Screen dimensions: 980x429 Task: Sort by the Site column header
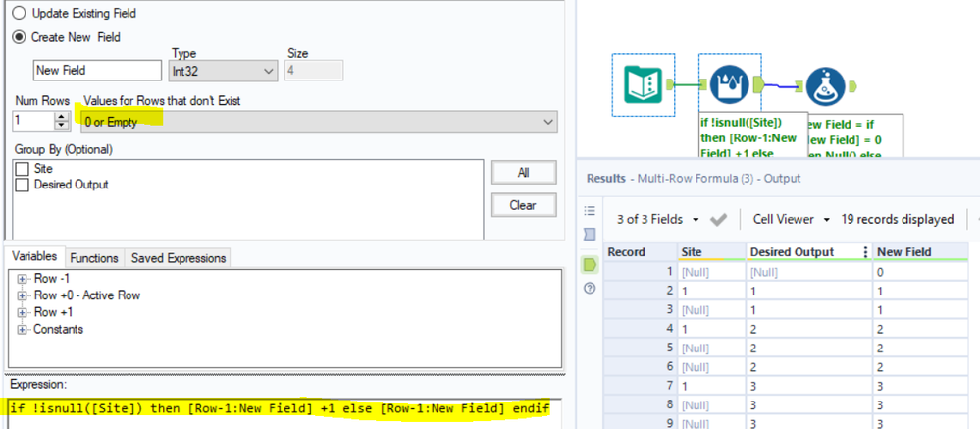[x=712, y=252]
